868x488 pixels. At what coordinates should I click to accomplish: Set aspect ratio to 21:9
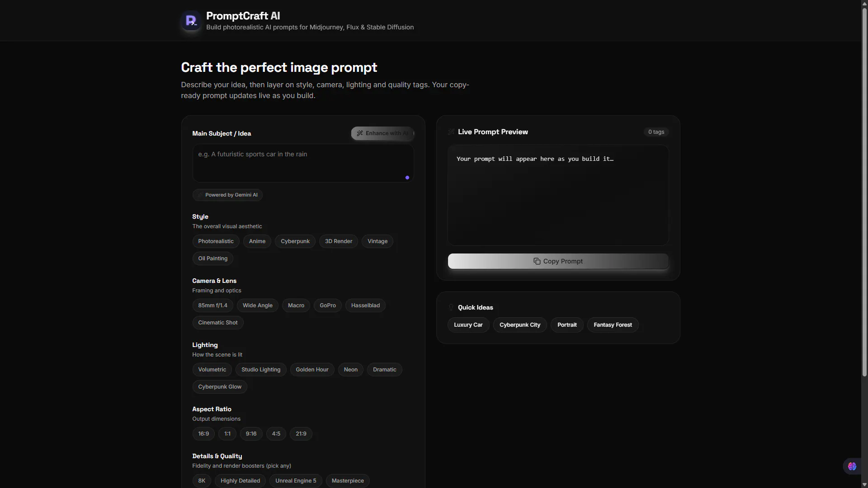301,434
